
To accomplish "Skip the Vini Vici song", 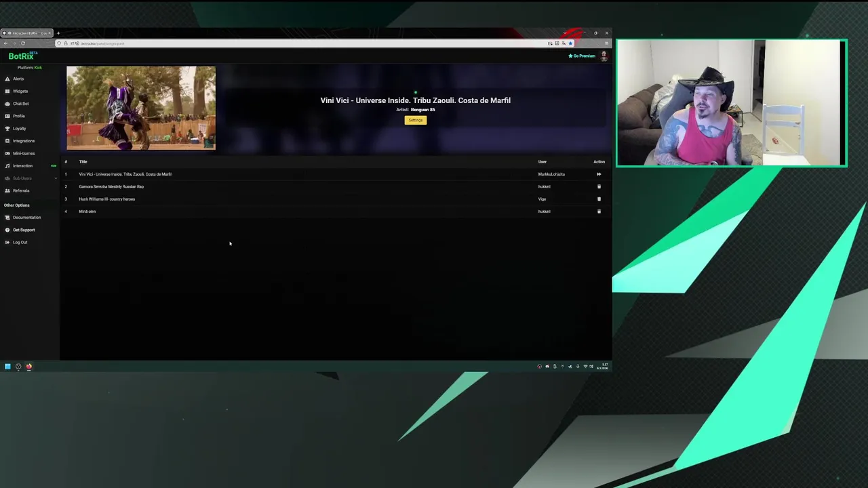I will (x=599, y=174).
